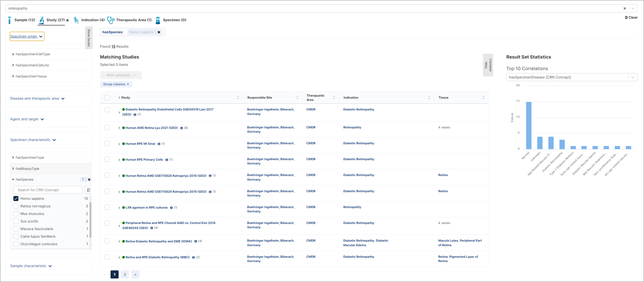Viewport: 644px width, 282px height.
Task: Open the Specimen origin section link
Action: (26, 36)
